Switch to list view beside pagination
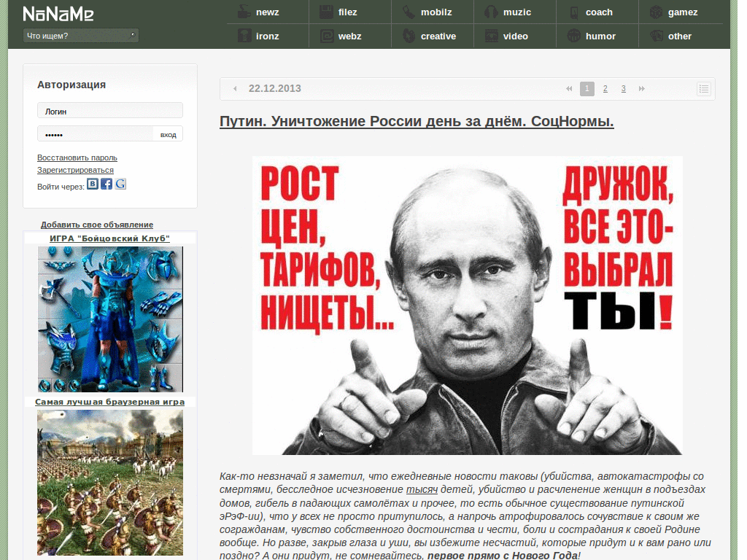The height and width of the screenshot is (560, 747). (x=703, y=88)
